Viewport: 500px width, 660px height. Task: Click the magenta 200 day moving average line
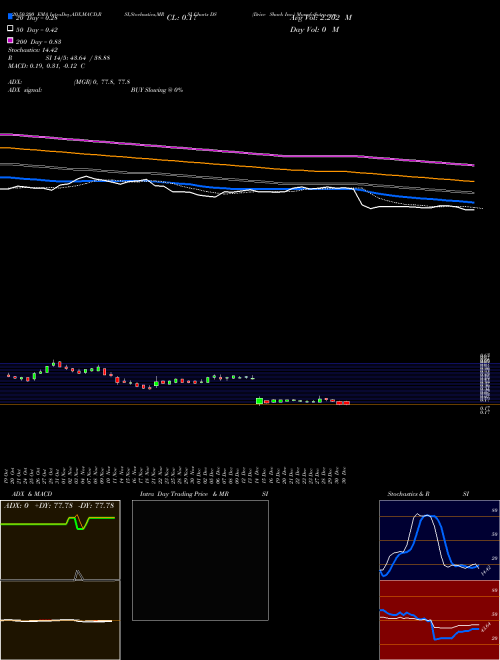click(236, 152)
